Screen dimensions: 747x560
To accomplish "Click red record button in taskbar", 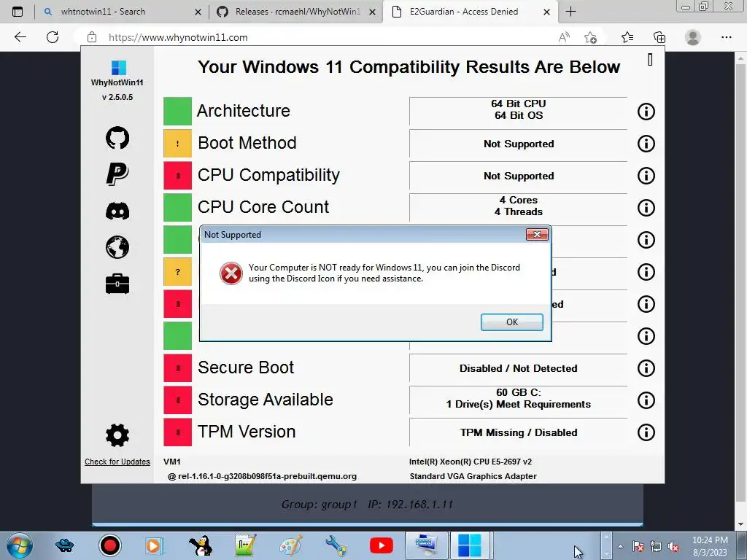I will [x=110, y=545].
